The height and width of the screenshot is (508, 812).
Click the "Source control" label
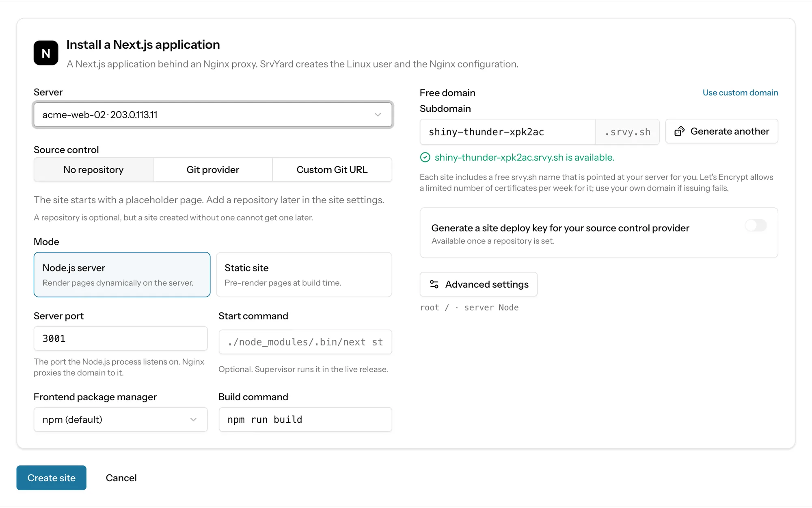[x=66, y=150]
